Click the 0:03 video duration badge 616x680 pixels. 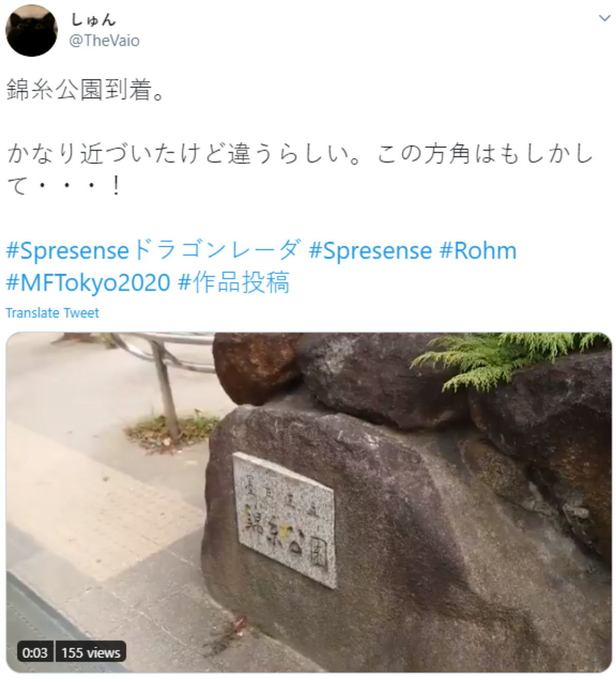coord(35,652)
